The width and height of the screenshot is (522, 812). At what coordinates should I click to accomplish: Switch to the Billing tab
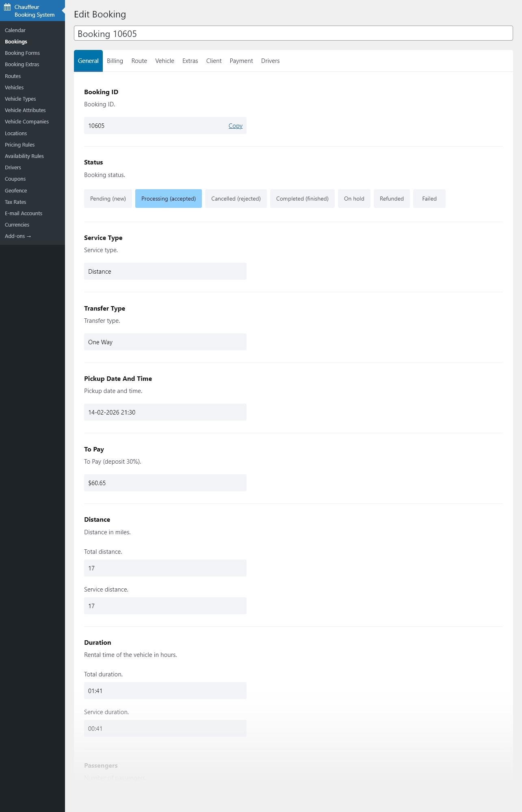(115, 61)
